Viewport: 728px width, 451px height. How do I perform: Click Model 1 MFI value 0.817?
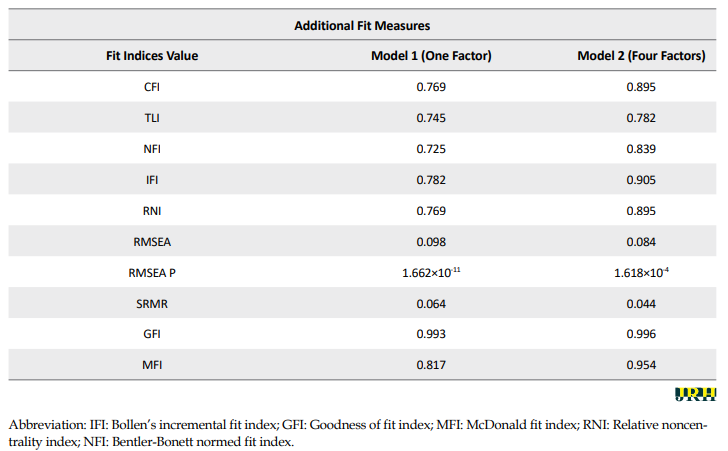431,365
